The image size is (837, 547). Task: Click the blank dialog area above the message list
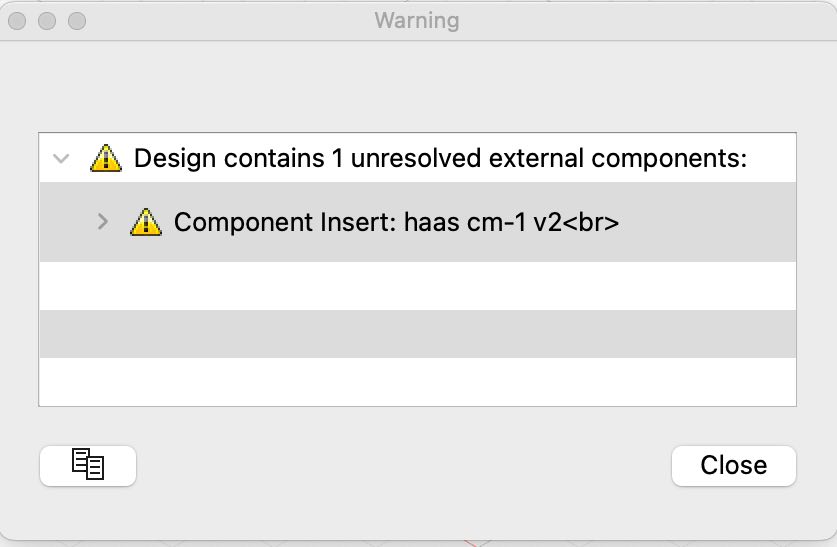[417, 88]
